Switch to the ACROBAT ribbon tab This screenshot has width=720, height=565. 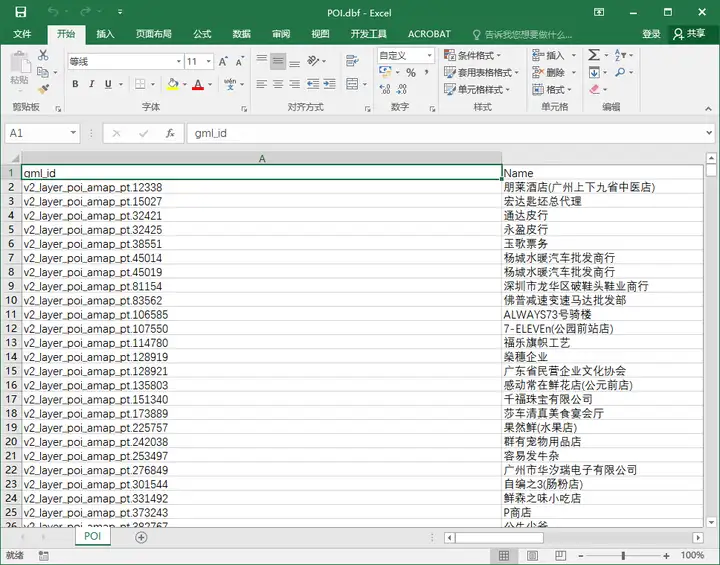tap(429, 34)
